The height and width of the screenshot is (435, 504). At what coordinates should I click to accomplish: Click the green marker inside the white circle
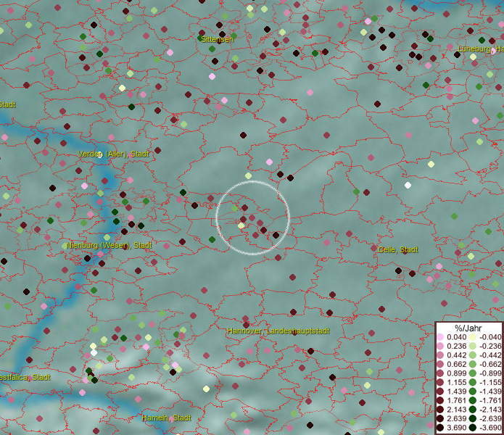(234, 208)
